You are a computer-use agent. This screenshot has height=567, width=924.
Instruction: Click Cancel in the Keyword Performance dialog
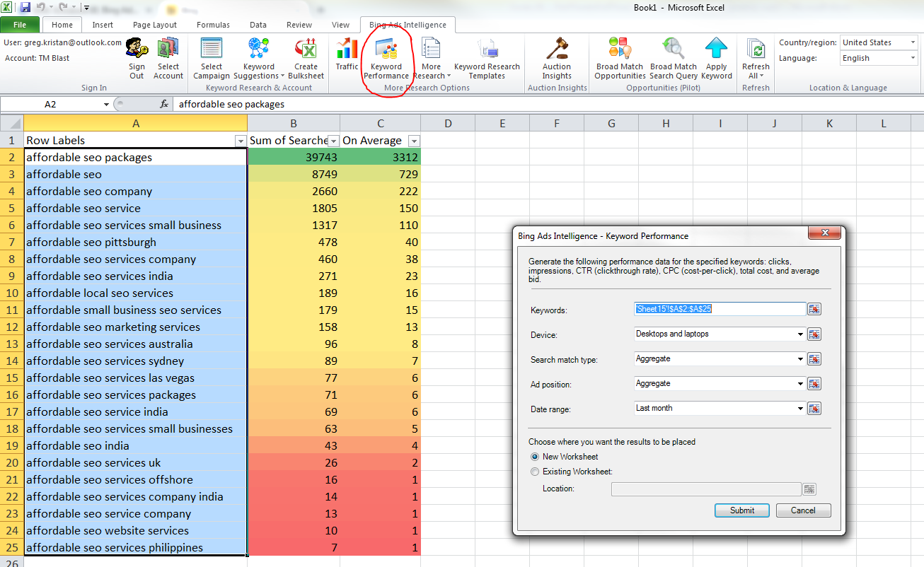[x=803, y=510]
